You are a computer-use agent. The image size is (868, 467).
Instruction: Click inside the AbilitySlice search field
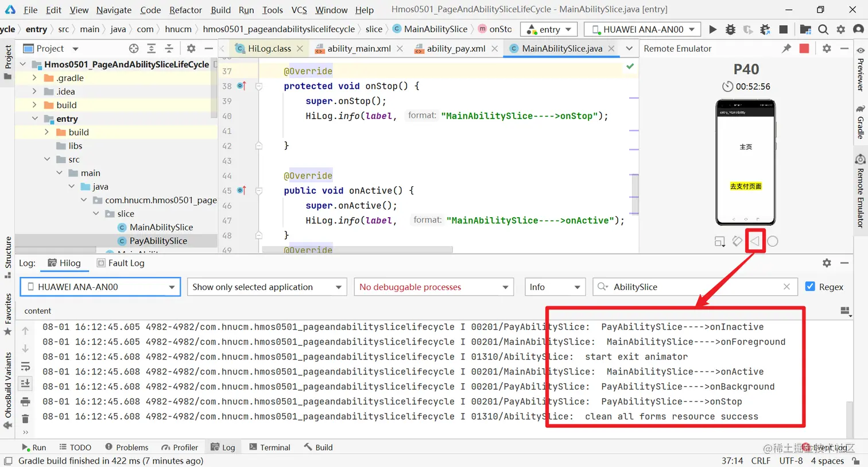tap(695, 287)
